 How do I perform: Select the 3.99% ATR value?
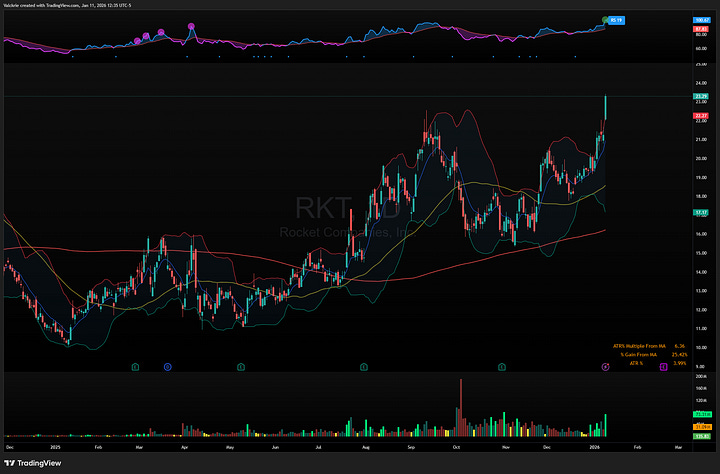(x=680, y=363)
